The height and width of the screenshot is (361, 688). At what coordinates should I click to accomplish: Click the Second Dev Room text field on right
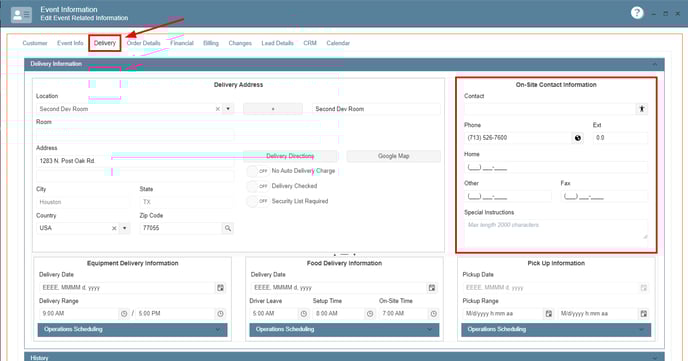pyautogui.click(x=376, y=109)
